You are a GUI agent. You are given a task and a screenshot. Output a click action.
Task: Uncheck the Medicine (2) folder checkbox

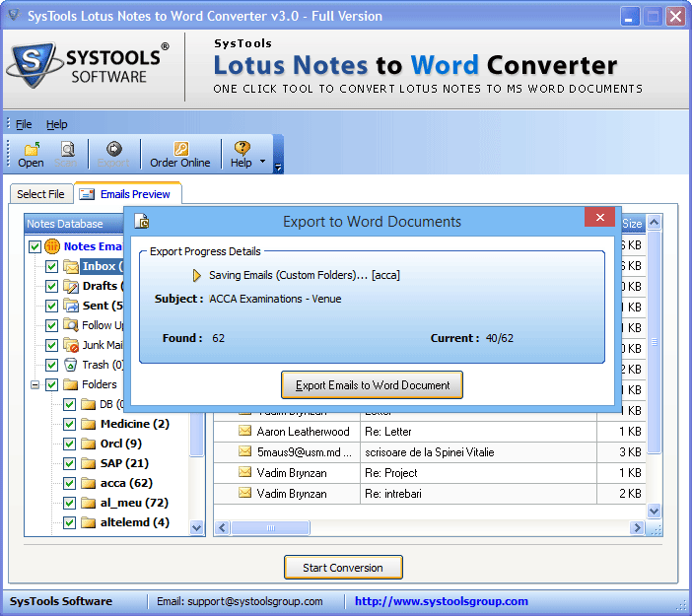[70, 424]
